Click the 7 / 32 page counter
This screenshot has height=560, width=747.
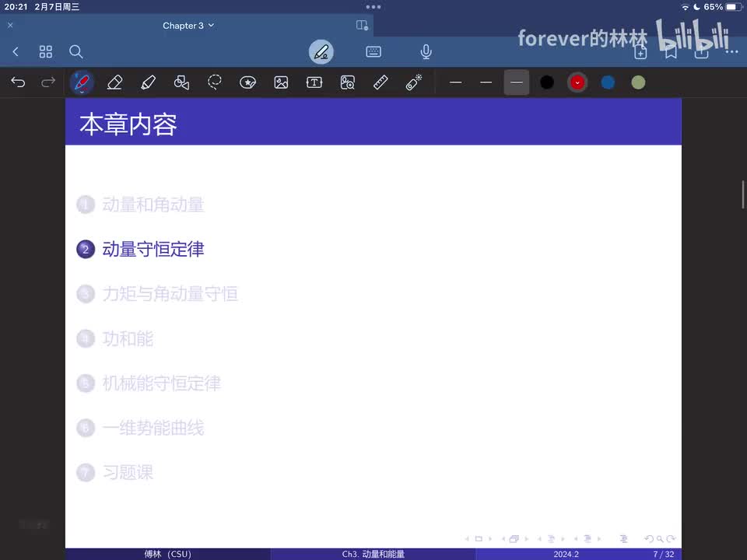[x=664, y=555]
